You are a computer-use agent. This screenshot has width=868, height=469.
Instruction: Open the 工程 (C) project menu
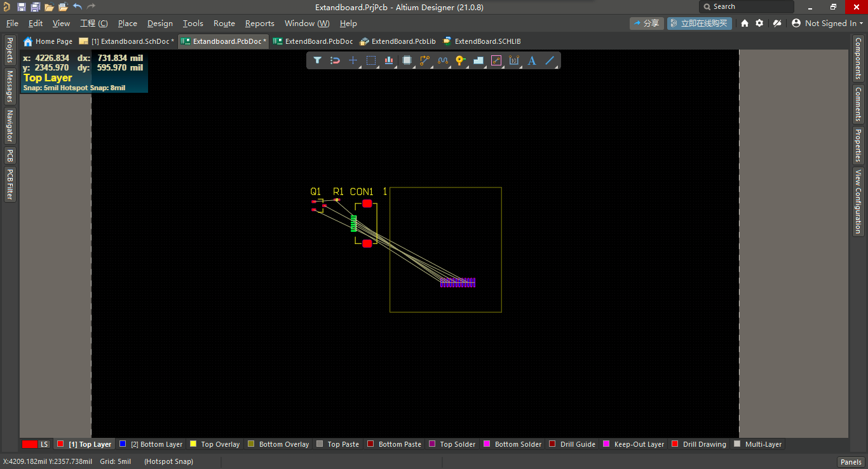coord(94,23)
